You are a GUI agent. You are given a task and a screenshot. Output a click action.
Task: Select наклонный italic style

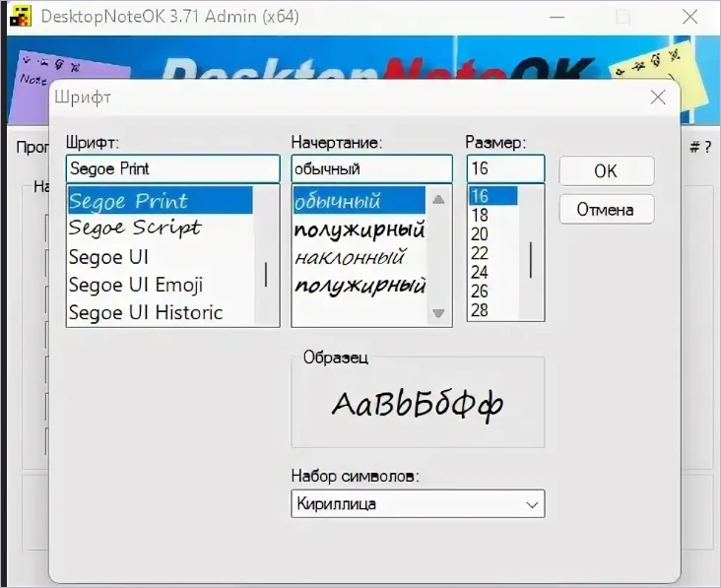[360, 257]
